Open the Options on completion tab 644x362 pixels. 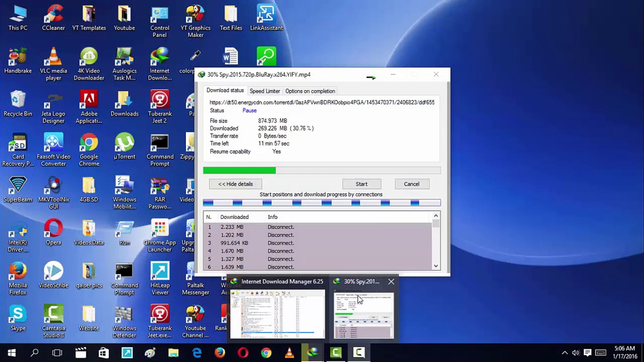click(310, 91)
